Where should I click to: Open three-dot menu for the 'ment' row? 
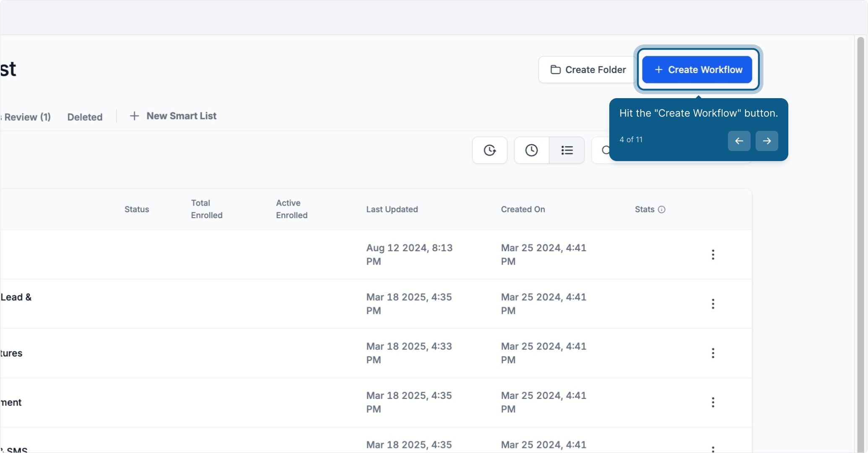[x=712, y=402]
